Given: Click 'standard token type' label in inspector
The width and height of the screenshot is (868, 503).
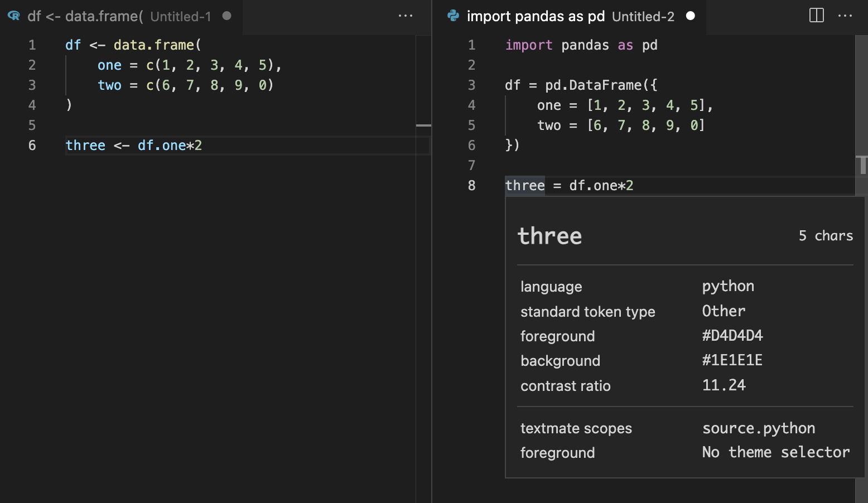Looking at the screenshot, I should coord(588,312).
